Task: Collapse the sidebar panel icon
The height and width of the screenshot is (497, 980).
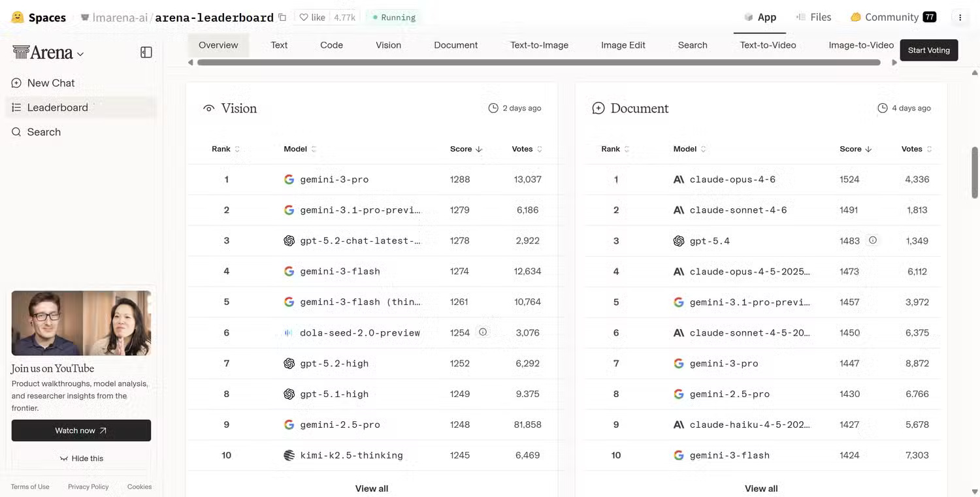Action: pyautogui.click(x=146, y=52)
